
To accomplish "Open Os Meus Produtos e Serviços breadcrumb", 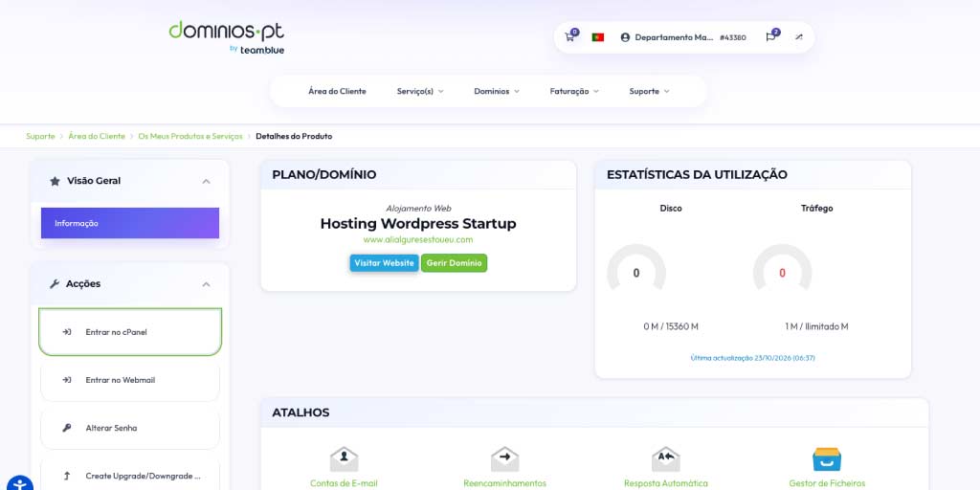I will (190, 136).
